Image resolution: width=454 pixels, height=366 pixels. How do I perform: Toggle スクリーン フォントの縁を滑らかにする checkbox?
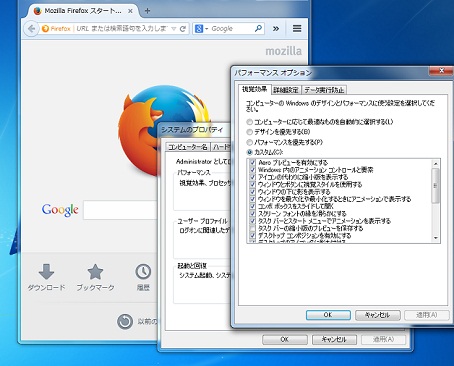click(252, 214)
